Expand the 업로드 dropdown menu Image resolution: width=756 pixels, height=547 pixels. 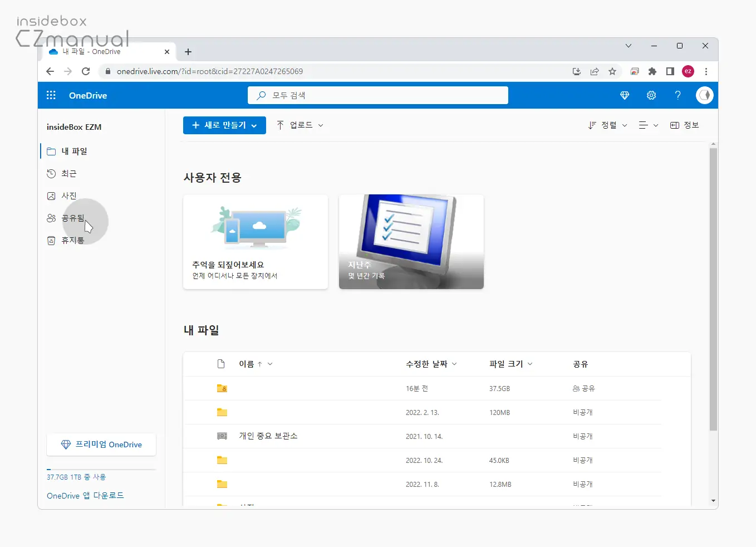[300, 125]
